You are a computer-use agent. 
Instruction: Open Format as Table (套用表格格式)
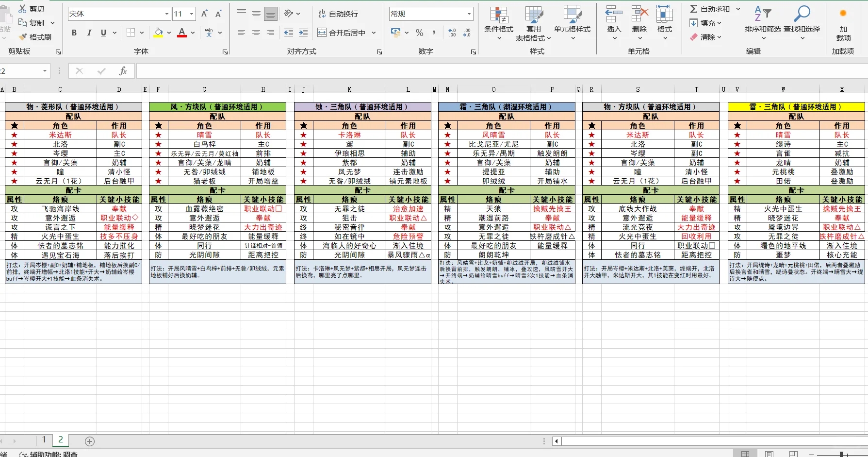pos(534,23)
